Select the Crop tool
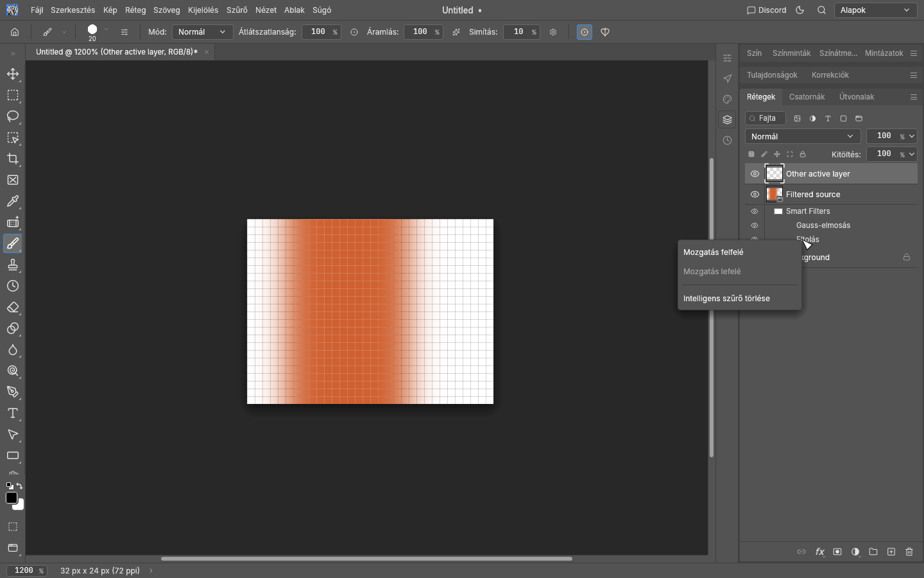This screenshot has width=924, height=578. click(13, 159)
